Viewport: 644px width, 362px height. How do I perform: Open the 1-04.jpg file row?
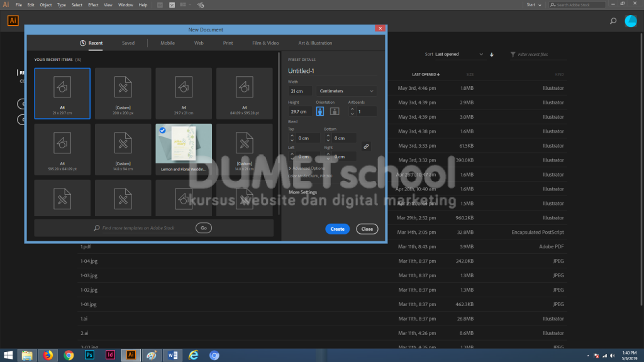point(323,261)
